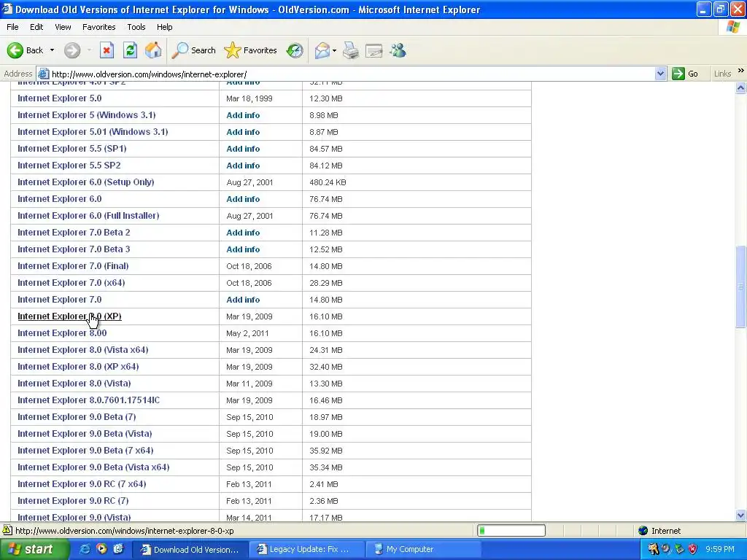This screenshot has width=747, height=560.
Task: Open Internet Explorer 5.0 link
Action: 60,98
